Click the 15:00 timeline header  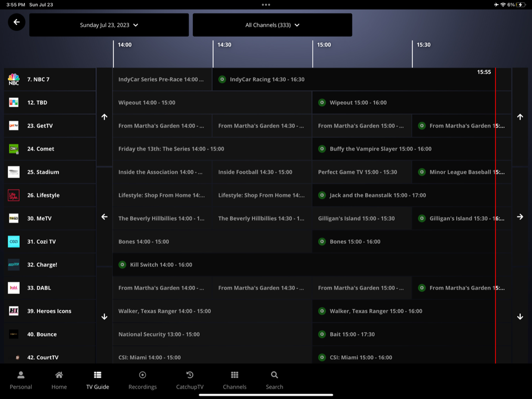coord(324,45)
